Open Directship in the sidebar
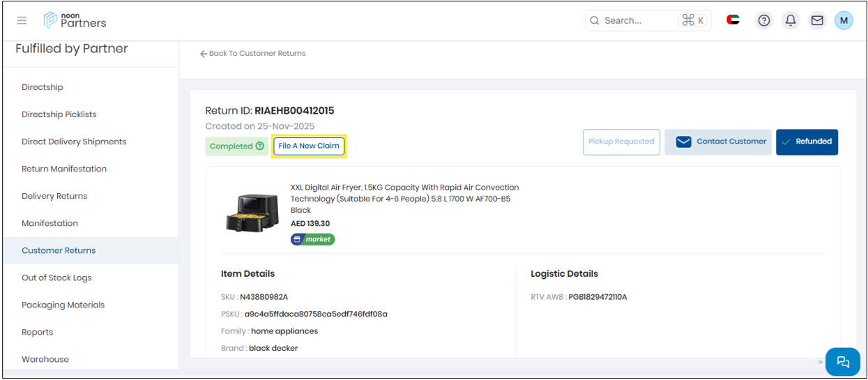 pyautogui.click(x=43, y=87)
